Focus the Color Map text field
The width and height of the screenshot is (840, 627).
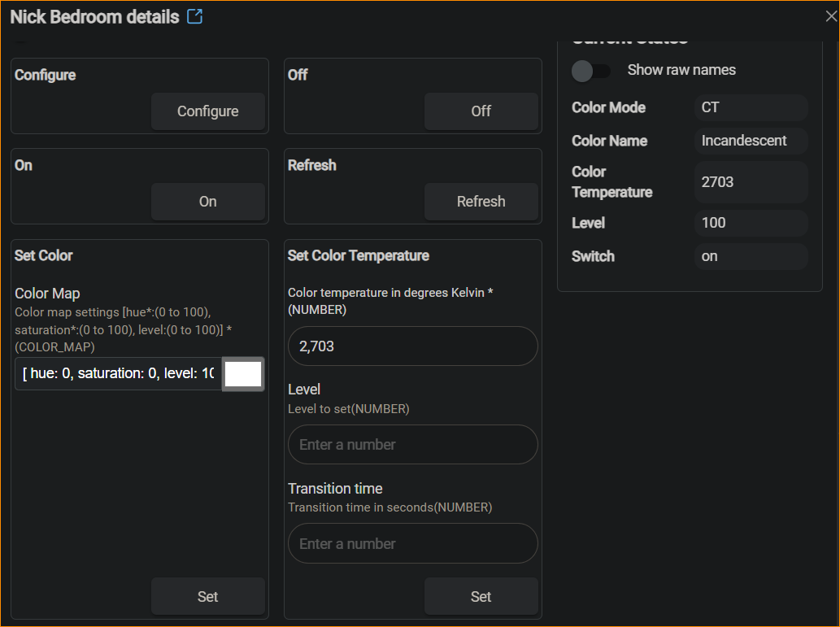coord(118,374)
